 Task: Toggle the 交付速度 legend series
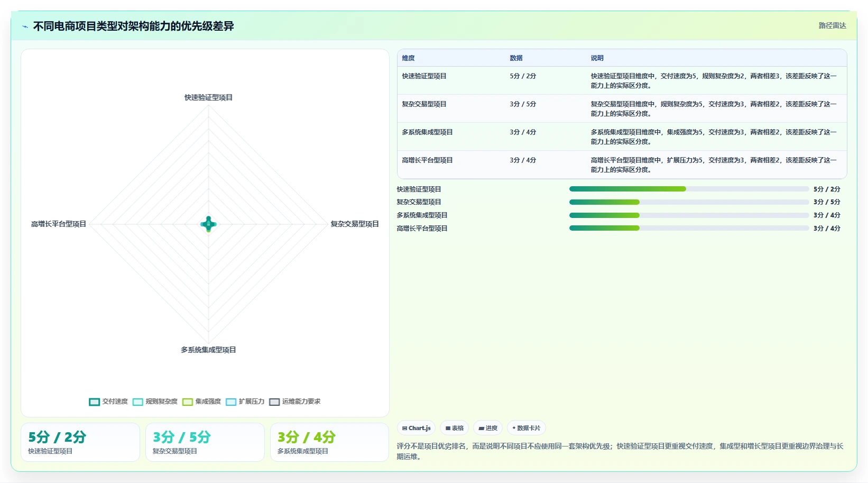[x=108, y=402]
